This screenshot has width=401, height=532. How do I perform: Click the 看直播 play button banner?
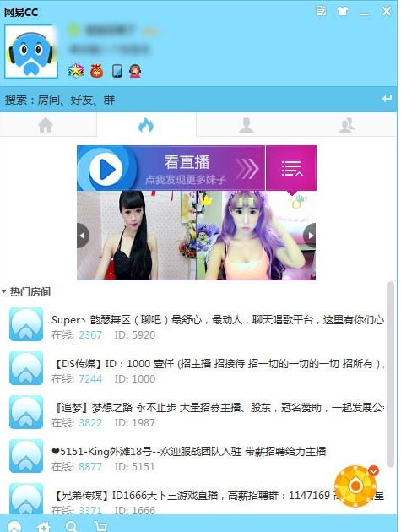(171, 168)
